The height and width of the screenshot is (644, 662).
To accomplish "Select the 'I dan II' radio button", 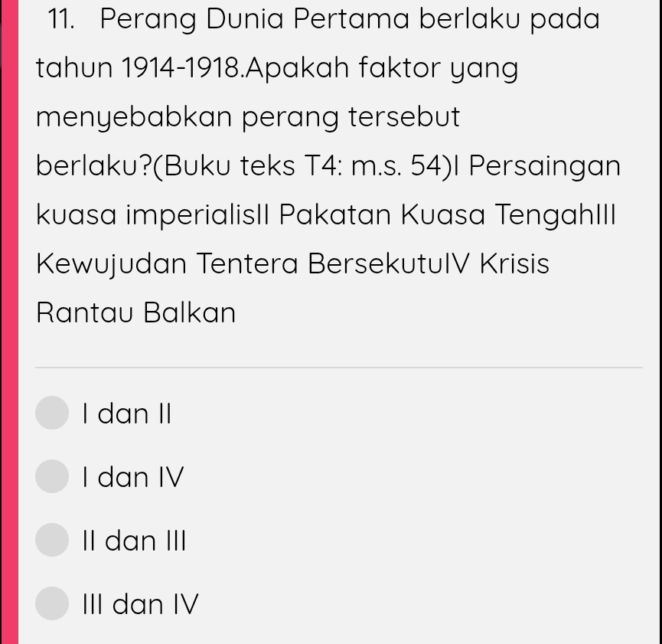I will pos(52,413).
